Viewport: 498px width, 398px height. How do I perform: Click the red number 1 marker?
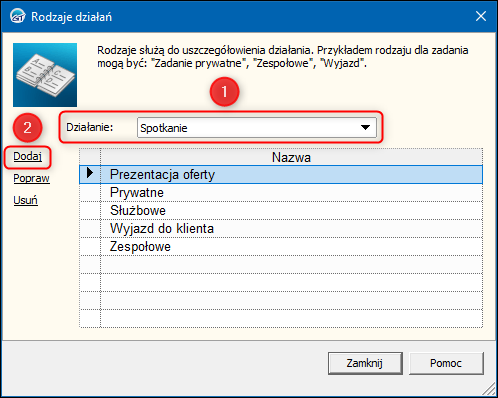point(225,92)
